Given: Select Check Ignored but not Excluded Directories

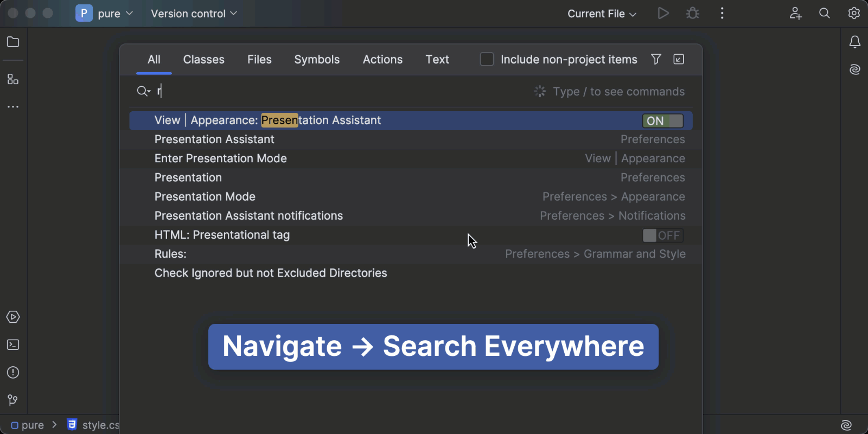Looking at the screenshot, I should 411,273.
